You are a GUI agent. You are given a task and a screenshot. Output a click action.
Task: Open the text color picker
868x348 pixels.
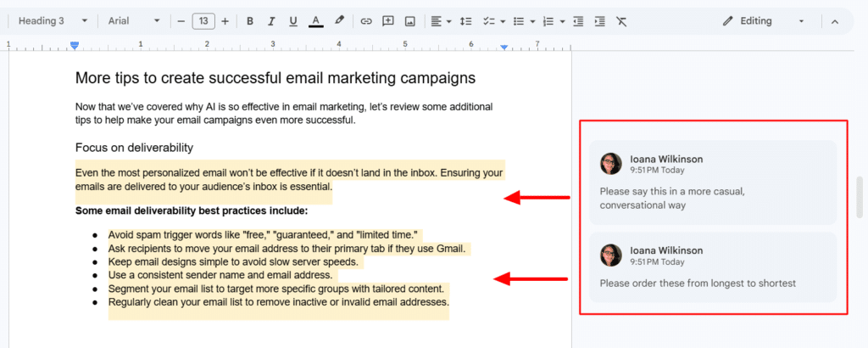315,21
